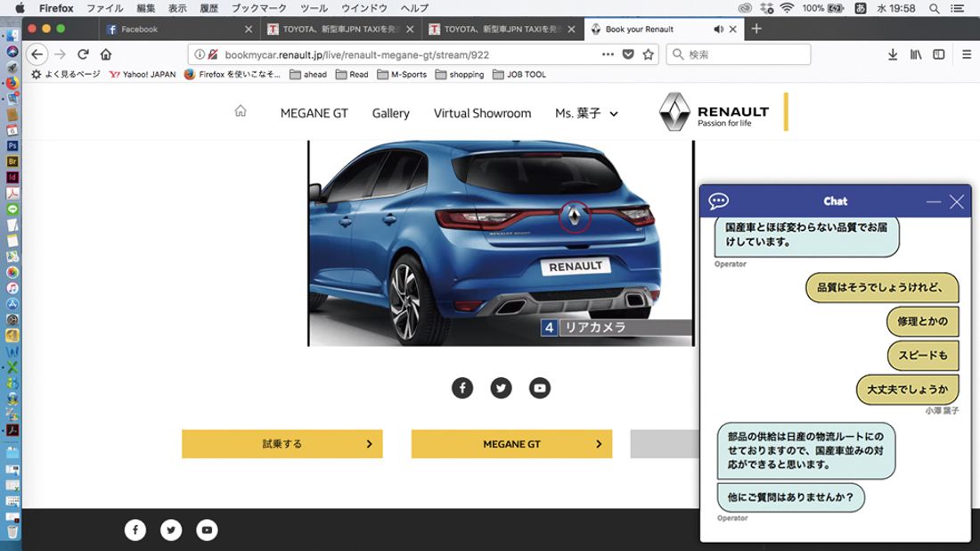Screen dimensions: 980x551
Task: Bookmark this page with the star
Action: pos(648,54)
